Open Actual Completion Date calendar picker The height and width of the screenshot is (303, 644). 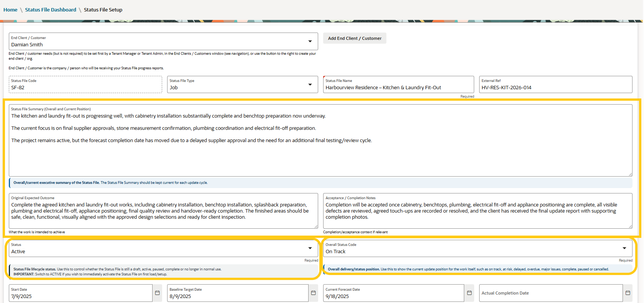628,293
